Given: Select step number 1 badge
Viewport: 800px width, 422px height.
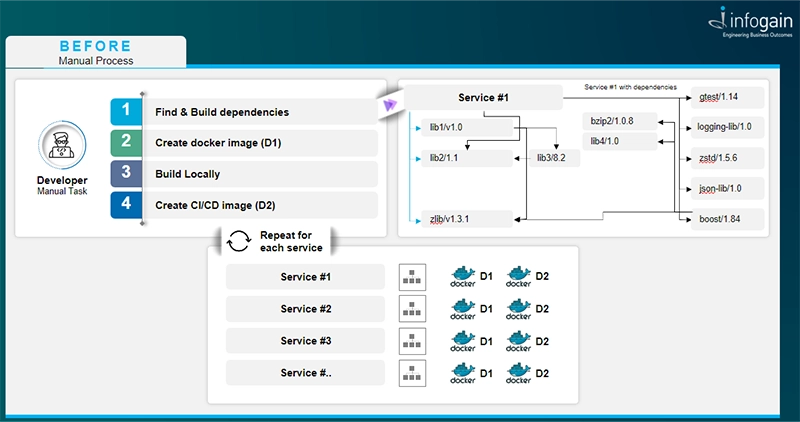Looking at the screenshot, I should [x=126, y=112].
